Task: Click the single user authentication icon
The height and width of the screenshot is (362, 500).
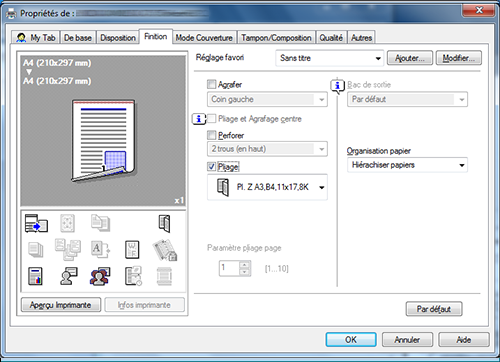Action: pos(69,276)
